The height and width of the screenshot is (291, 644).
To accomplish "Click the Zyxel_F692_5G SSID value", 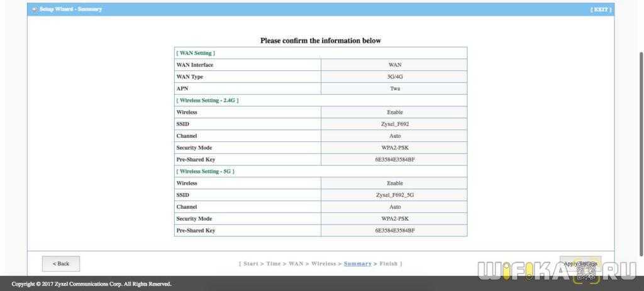I will click(394, 195).
